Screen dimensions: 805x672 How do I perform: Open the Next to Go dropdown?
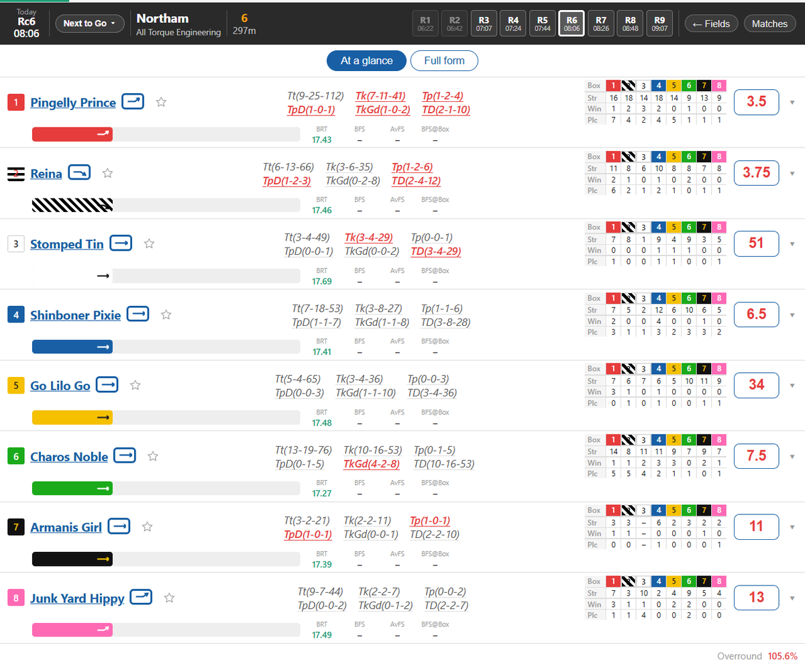pyautogui.click(x=90, y=23)
